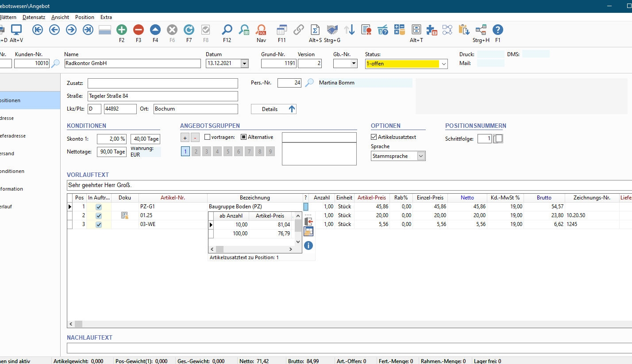Enable the vortragen checkbox
The height and width of the screenshot is (364, 632).
point(208,137)
